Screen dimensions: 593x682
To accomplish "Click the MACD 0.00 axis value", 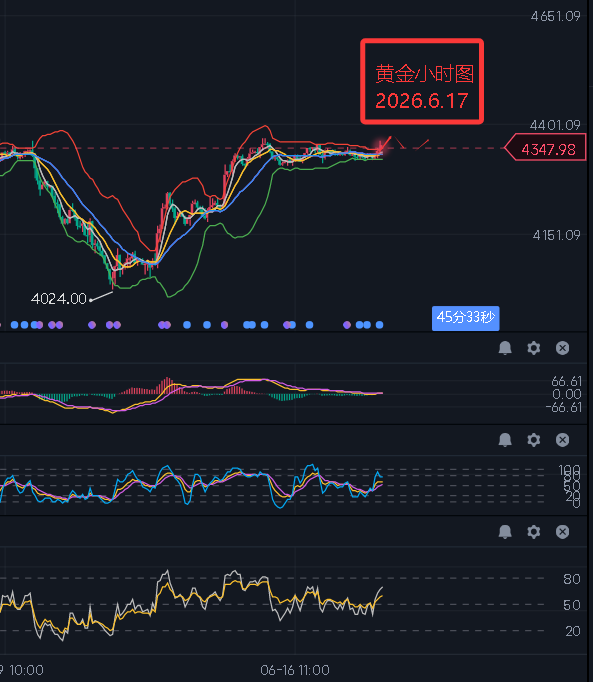I will (566, 394).
